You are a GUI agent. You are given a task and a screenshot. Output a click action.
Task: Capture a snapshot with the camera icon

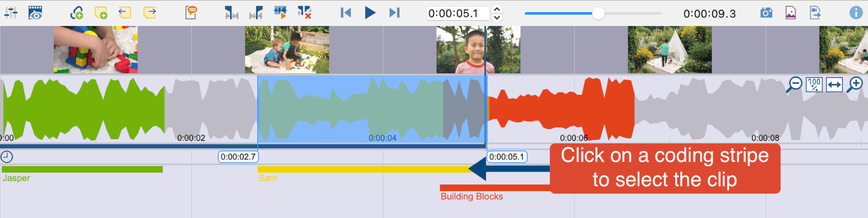tap(766, 13)
